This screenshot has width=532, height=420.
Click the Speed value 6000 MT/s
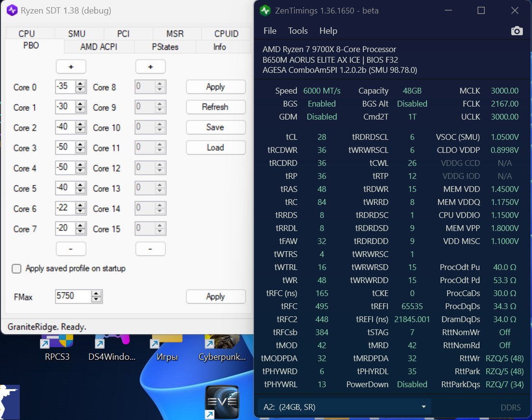(321, 91)
